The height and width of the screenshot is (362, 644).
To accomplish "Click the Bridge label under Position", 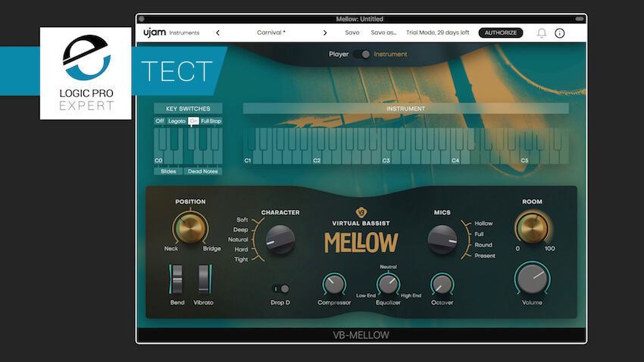I will [x=211, y=248].
